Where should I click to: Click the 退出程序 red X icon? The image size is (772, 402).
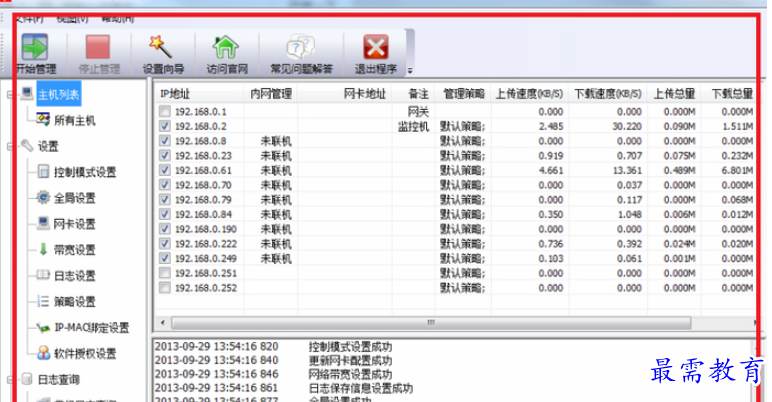pyautogui.click(x=376, y=47)
